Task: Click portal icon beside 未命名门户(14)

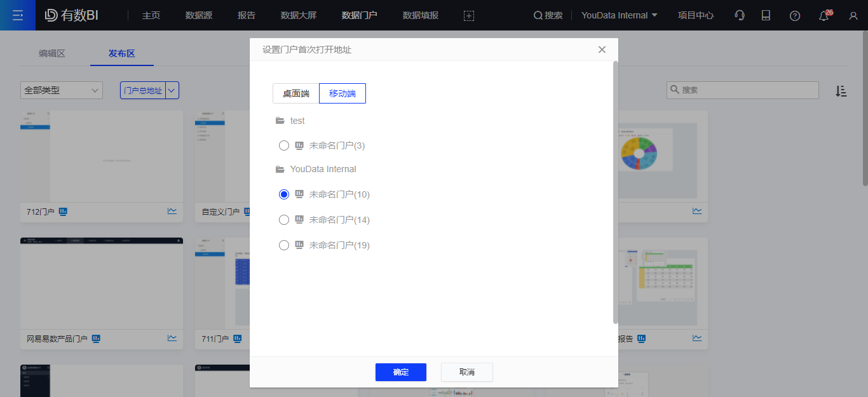Action: [x=299, y=220]
